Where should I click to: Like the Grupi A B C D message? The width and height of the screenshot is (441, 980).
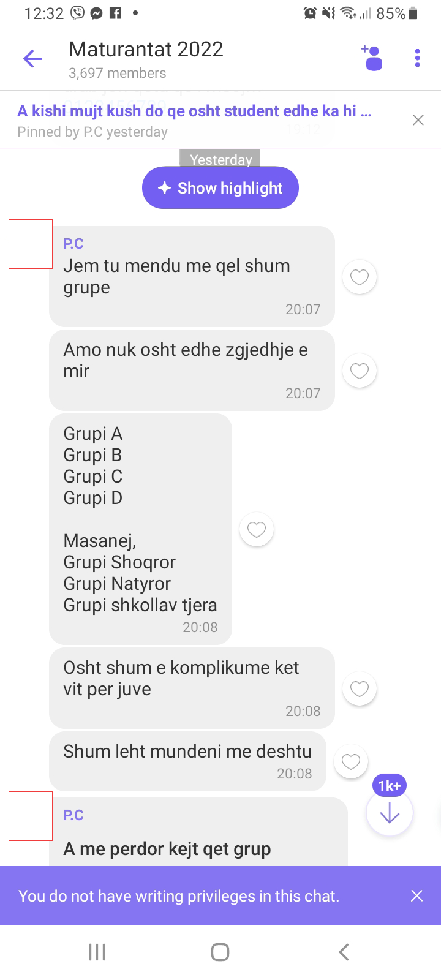[257, 529]
